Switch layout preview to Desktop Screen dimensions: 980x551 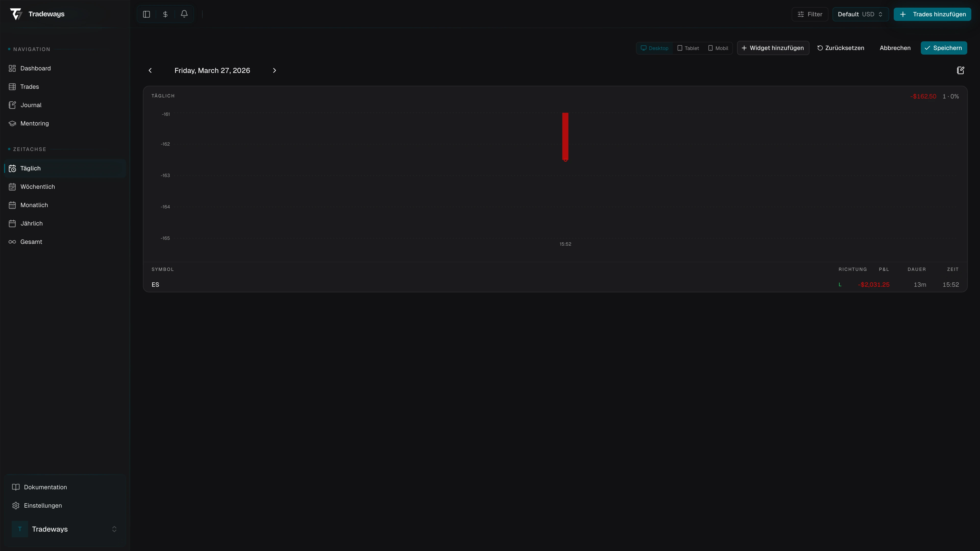click(654, 48)
